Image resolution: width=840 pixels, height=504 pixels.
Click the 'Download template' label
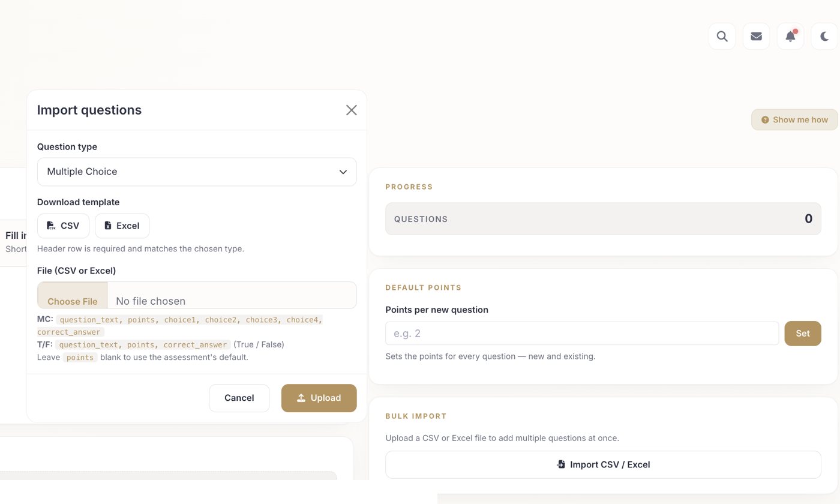click(78, 202)
